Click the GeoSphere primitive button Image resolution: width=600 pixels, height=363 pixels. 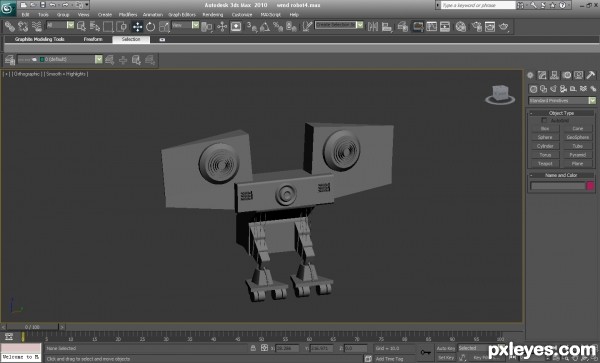click(577, 137)
